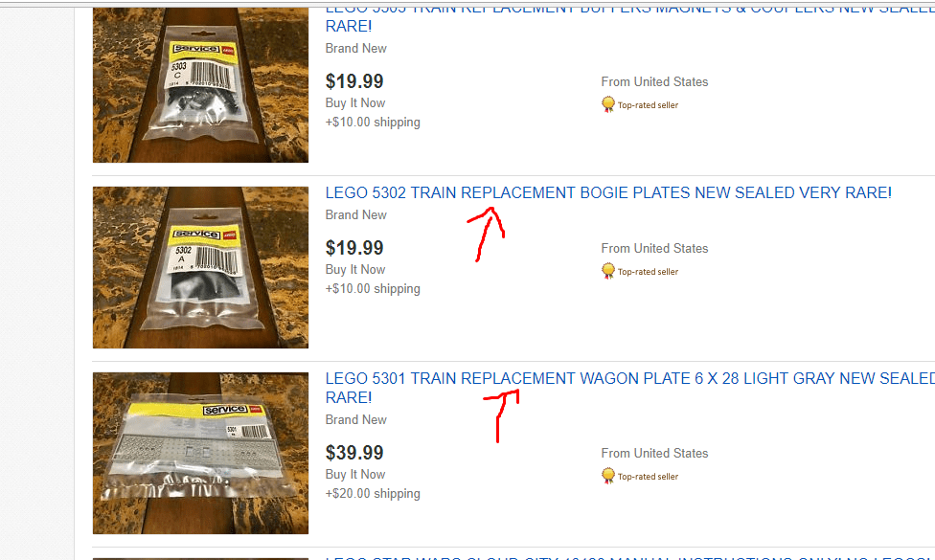Click the top-rated seller badge on 5302 listing
The height and width of the screenshot is (560, 935).
point(607,272)
